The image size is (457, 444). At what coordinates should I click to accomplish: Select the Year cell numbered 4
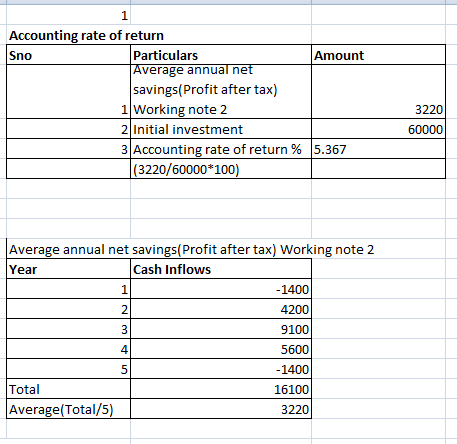(x=68, y=349)
